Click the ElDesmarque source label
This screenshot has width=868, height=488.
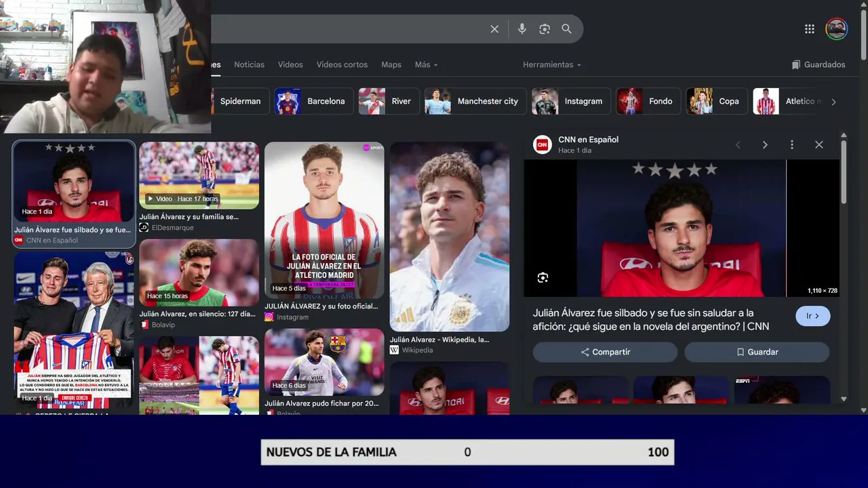[173, 228]
